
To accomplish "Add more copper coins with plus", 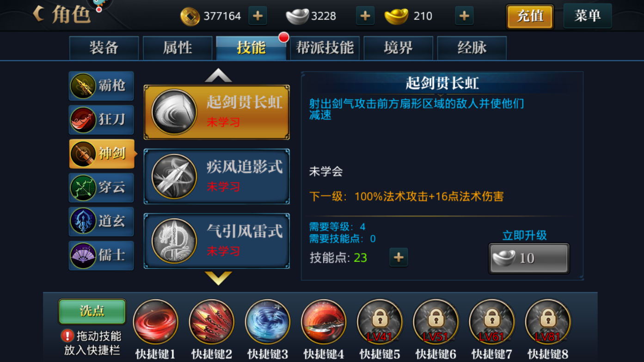I will coord(258,16).
